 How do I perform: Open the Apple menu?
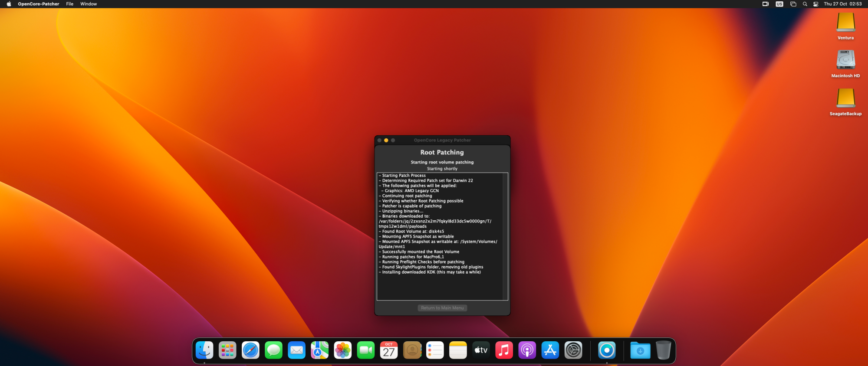click(x=9, y=4)
